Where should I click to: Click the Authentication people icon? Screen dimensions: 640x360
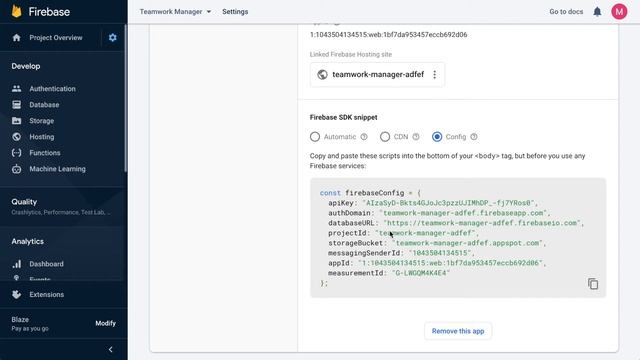16,89
